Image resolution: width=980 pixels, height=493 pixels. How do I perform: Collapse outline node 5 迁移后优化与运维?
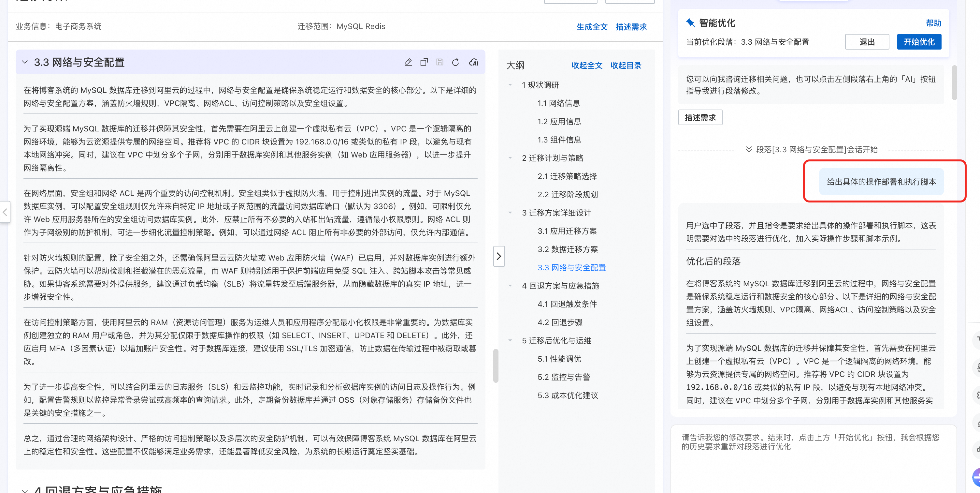(x=510, y=341)
